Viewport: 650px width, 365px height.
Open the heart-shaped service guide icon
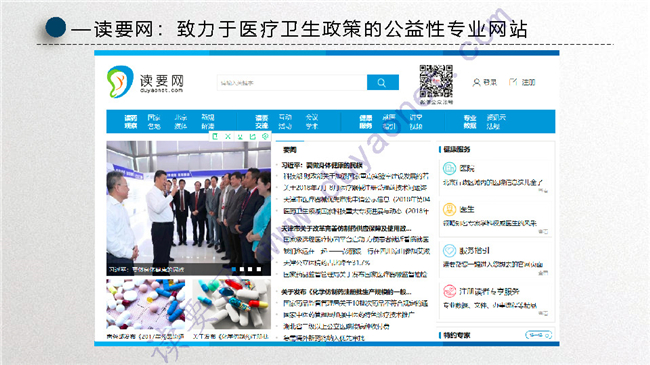coord(449,251)
